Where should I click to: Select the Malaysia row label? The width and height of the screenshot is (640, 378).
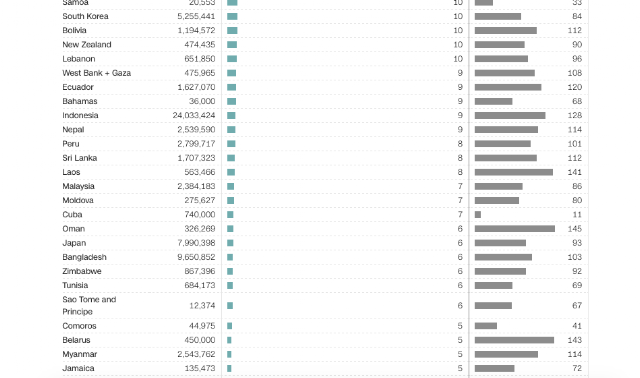point(78,186)
